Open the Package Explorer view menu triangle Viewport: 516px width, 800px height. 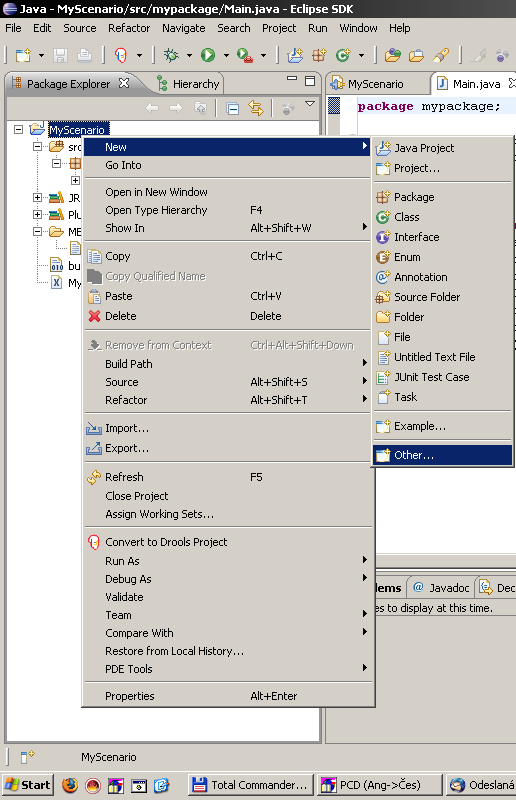pos(310,104)
